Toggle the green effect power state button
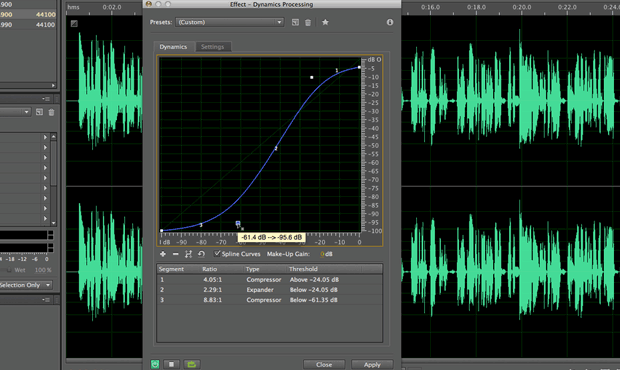Image resolution: width=620 pixels, height=370 pixels. 155,364
